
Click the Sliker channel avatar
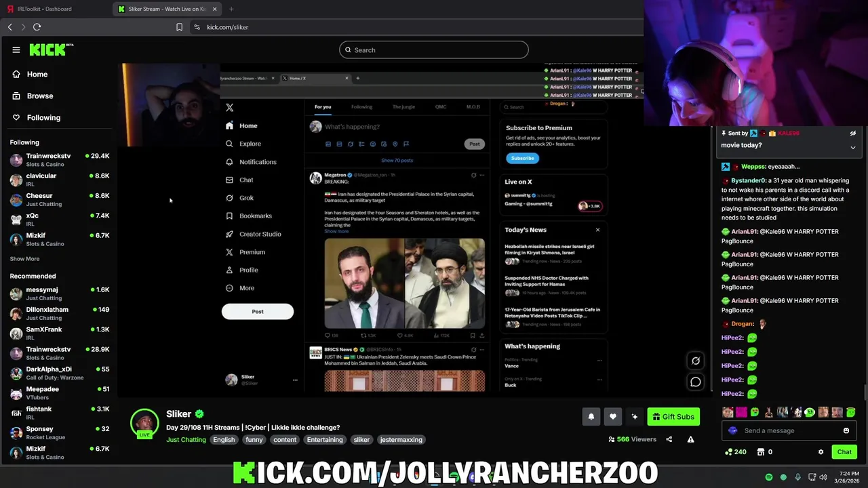pyautogui.click(x=144, y=423)
